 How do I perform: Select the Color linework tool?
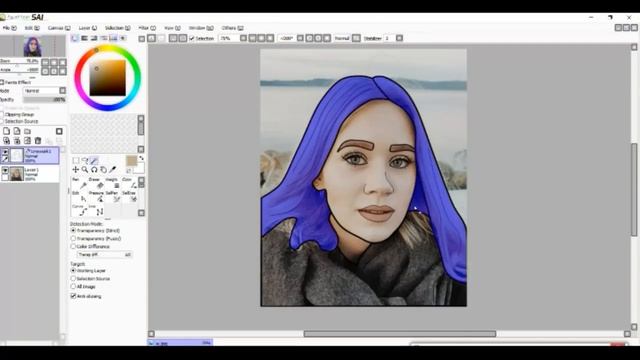pyautogui.click(x=129, y=184)
